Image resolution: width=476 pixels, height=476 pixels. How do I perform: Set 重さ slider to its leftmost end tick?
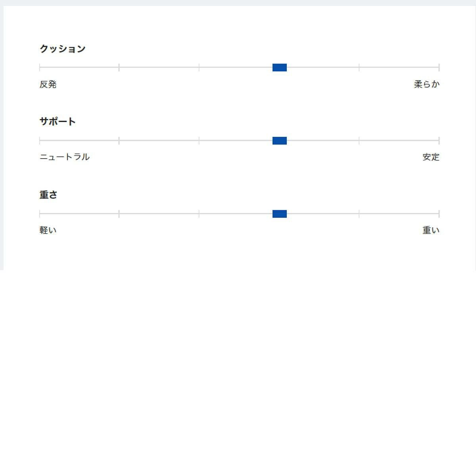(40, 214)
